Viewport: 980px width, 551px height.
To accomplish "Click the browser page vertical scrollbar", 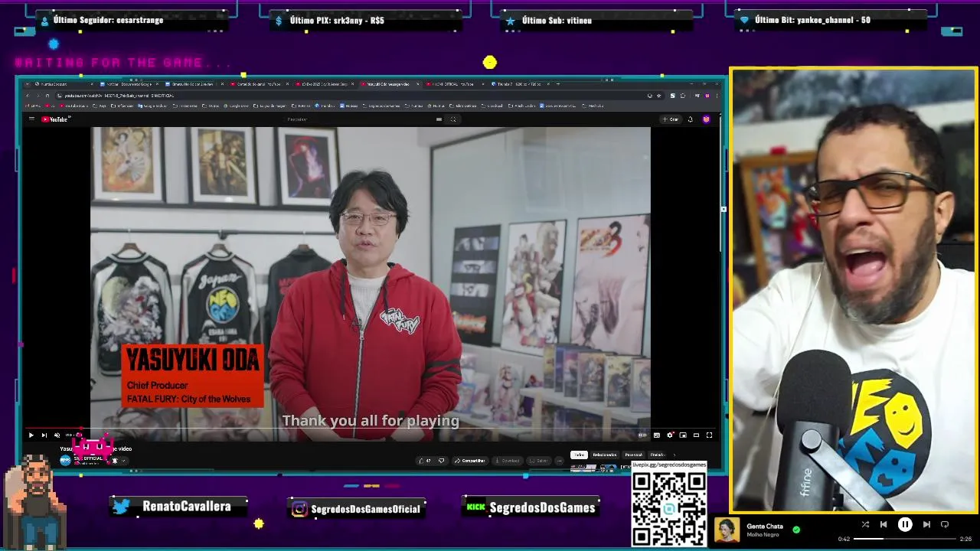I will coord(719,184).
